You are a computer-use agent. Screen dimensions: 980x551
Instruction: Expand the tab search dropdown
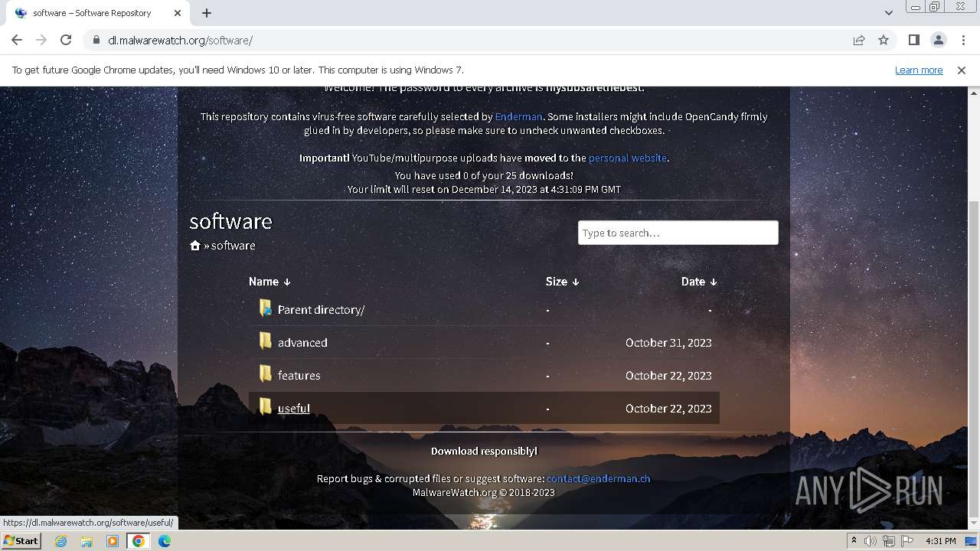pyautogui.click(x=888, y=13)
